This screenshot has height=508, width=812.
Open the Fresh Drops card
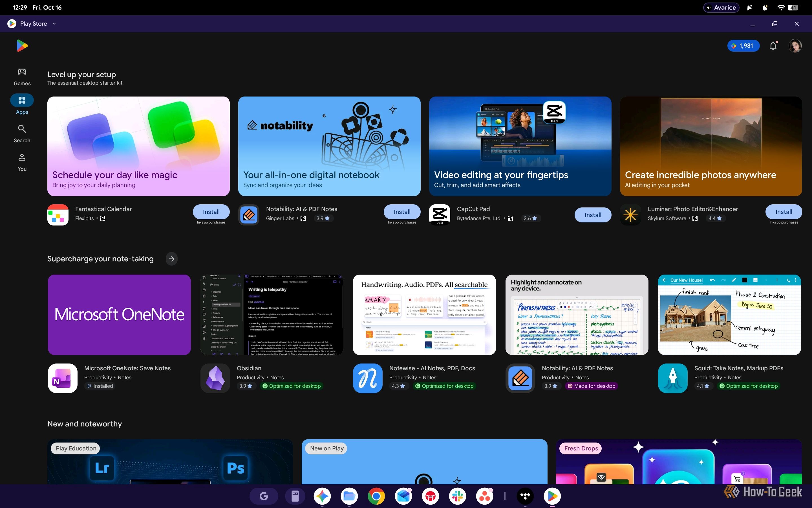tap(678, 462)
